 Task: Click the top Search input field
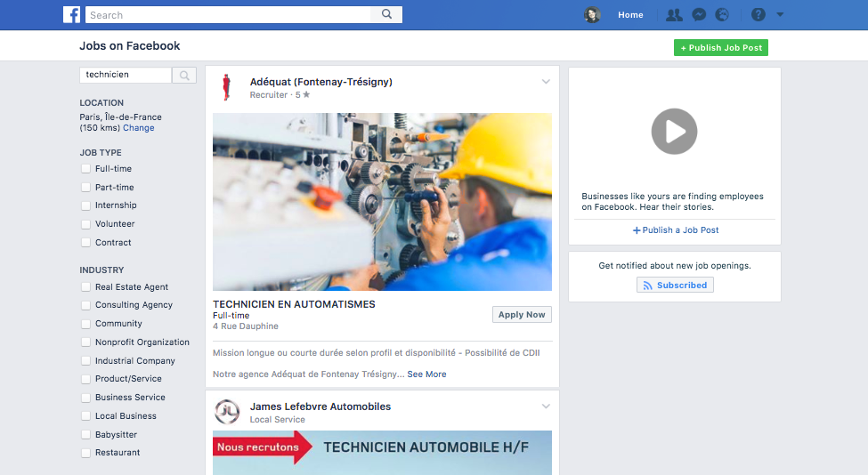[228, 15]
